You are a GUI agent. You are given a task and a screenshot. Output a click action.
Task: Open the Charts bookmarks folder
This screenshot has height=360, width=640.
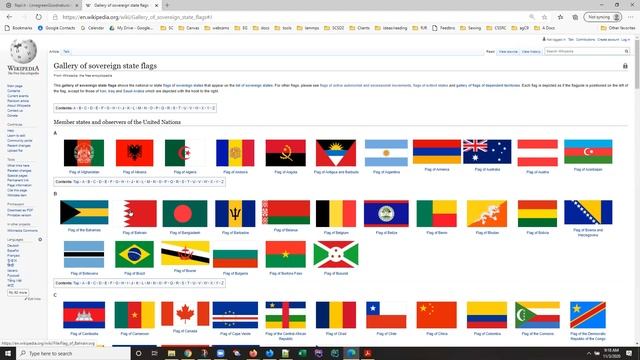coord(360,28)
